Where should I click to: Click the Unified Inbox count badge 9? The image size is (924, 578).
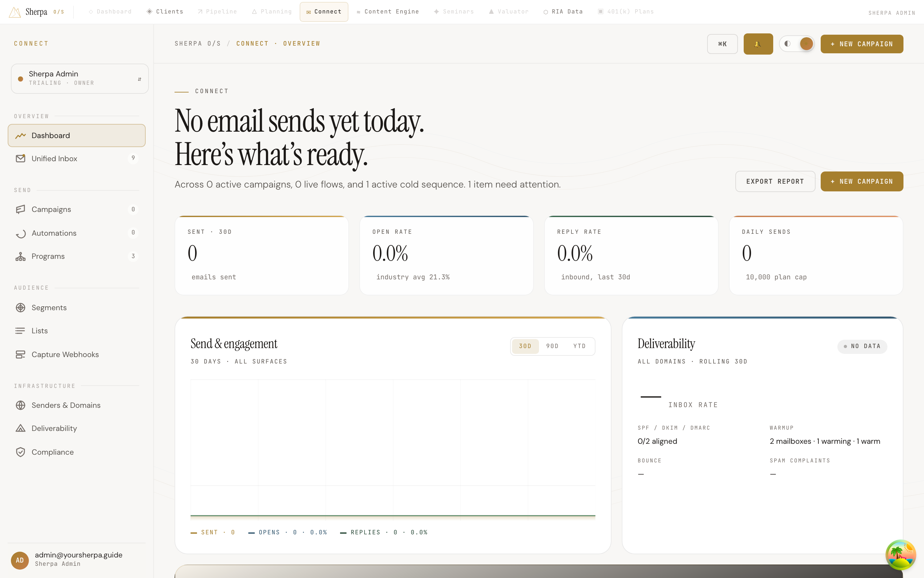[x=133, y=158]
